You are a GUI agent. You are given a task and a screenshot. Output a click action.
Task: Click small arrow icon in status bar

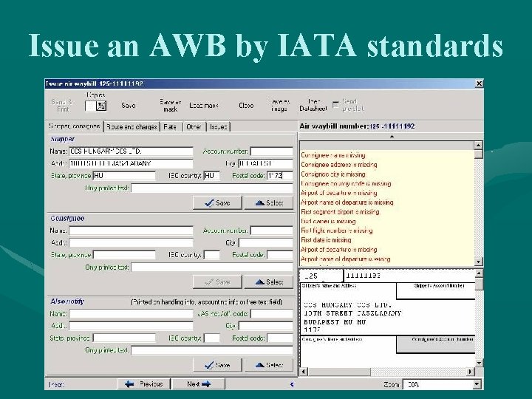(292, 384)
